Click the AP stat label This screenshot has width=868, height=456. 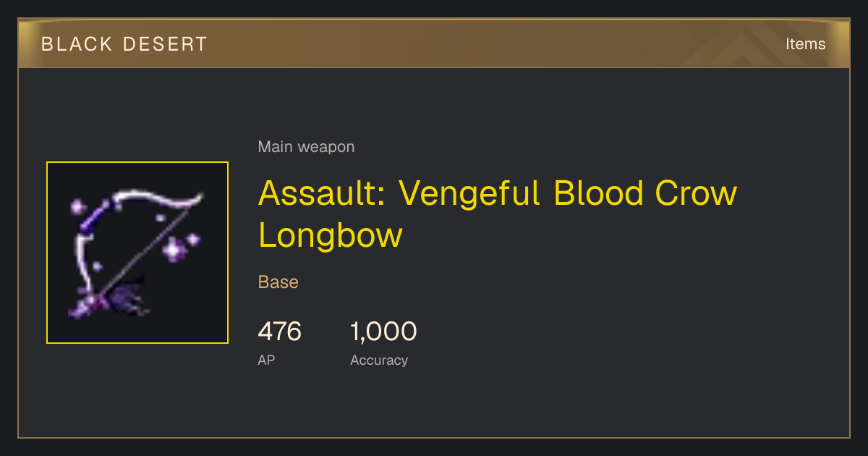coord(266,360)
